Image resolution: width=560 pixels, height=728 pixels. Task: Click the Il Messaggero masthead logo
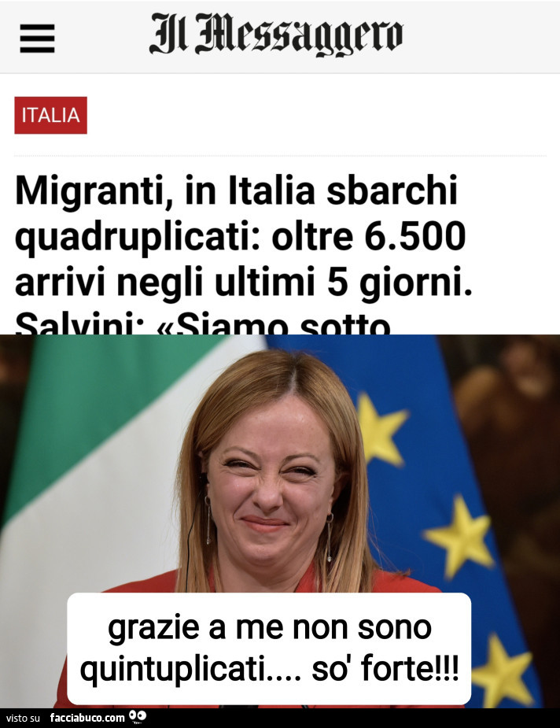click(276, 35)
